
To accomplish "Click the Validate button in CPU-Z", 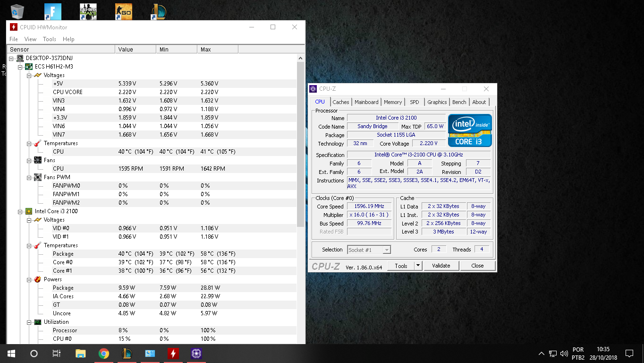I will tap(441, 266).
